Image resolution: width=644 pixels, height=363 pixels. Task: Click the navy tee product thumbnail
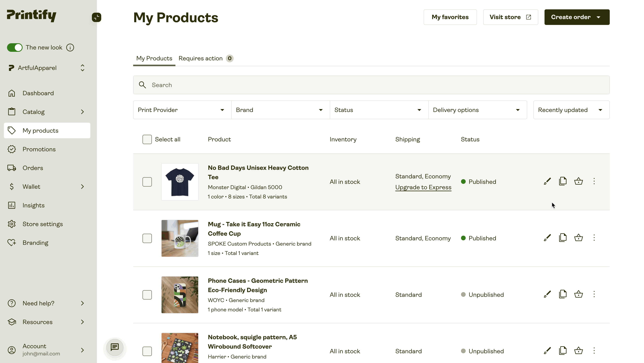pyautogui.click(x=180, y=182)
